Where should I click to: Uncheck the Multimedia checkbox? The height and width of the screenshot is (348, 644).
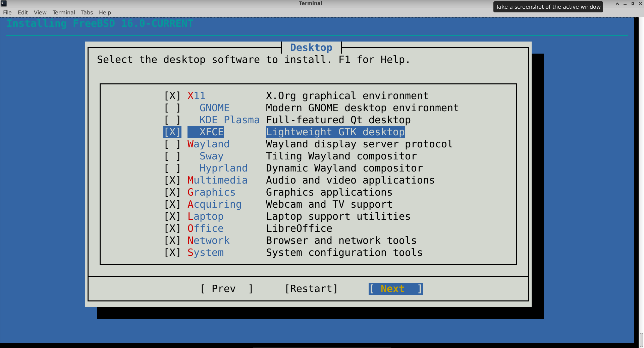[172, 180]
